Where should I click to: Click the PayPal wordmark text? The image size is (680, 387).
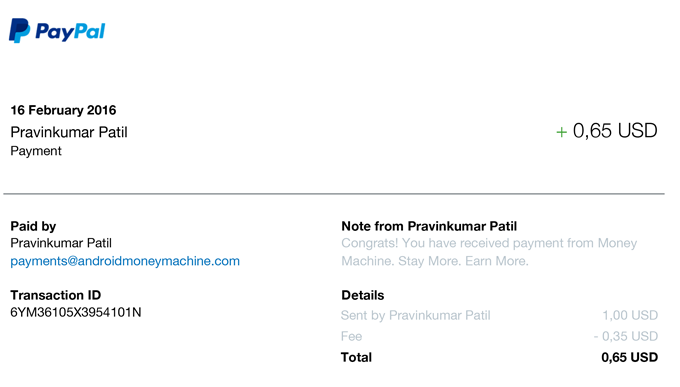point(70,32)
